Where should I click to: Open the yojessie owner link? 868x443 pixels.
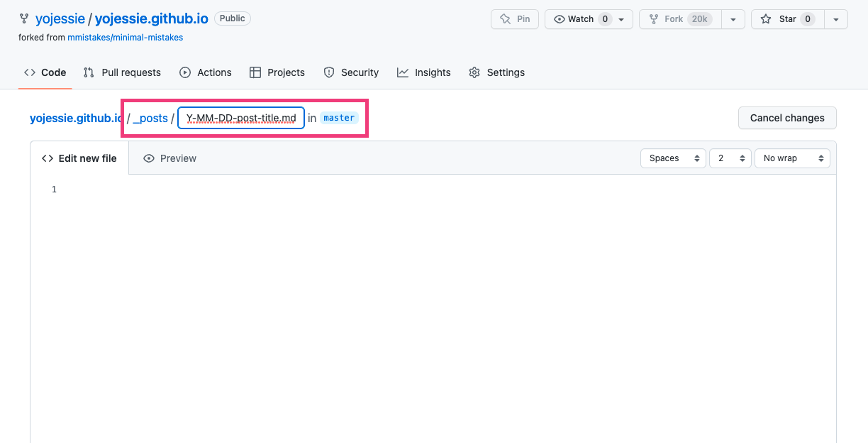(60, 19)
